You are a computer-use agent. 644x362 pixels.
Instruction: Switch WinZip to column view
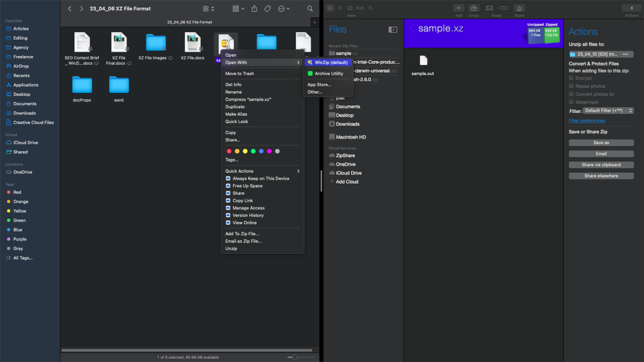(x=350, y=8)
